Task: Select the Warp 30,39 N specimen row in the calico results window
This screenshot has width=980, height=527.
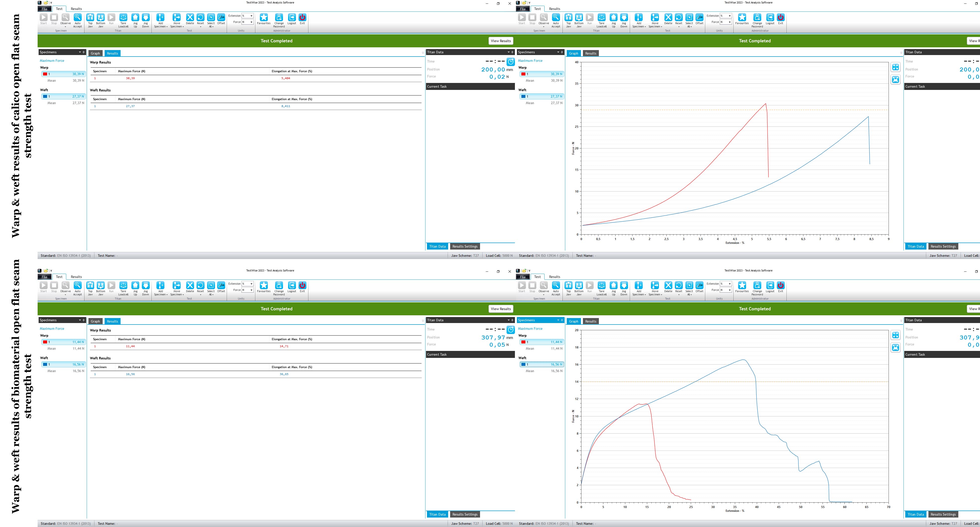Action: coord(64,74)
